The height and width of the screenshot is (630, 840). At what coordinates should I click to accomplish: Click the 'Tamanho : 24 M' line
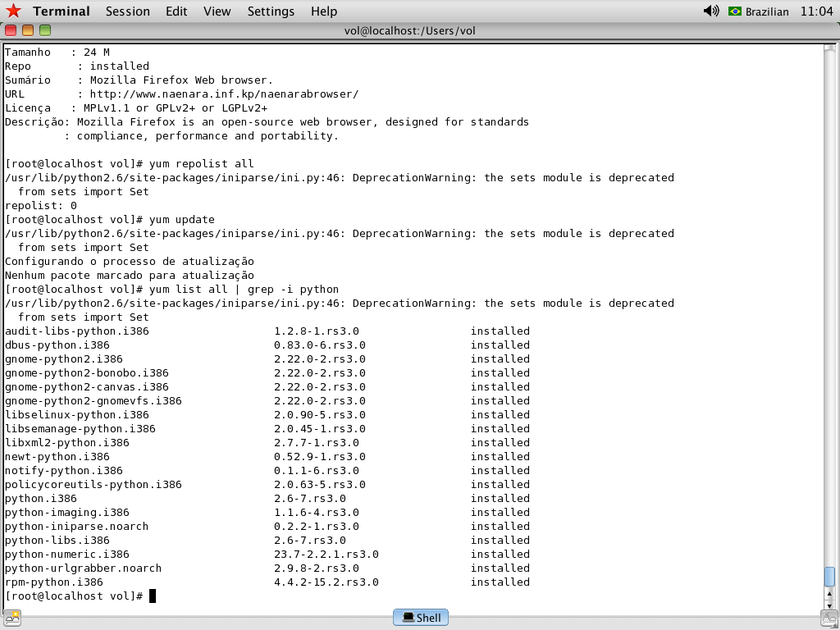(x=57, y=52)
